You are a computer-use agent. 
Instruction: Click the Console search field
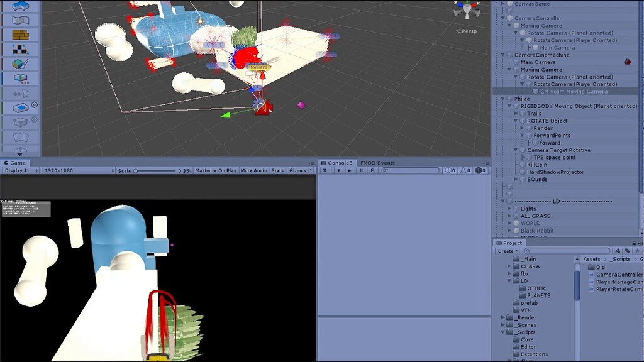click(x=411, y=170)
